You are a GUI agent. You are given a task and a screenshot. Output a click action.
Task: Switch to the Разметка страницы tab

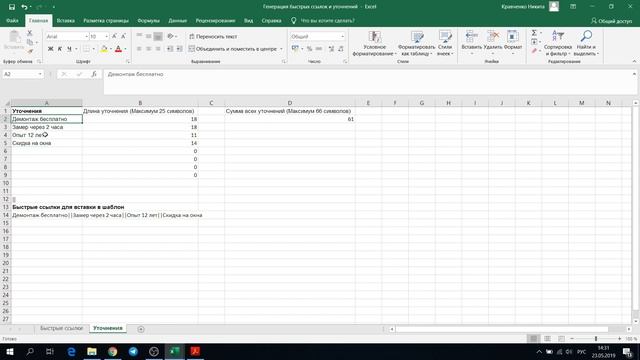click(106, 20)
